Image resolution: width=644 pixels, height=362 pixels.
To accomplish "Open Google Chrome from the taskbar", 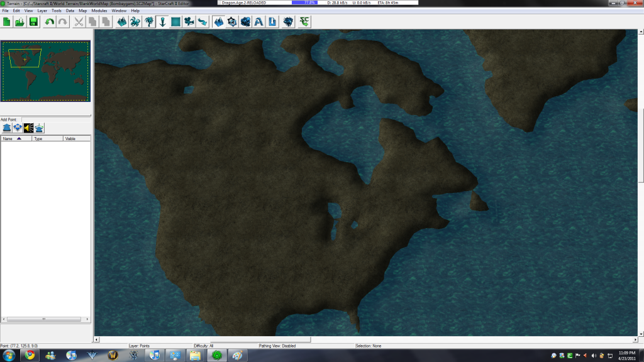I will [x=30, y=356].
